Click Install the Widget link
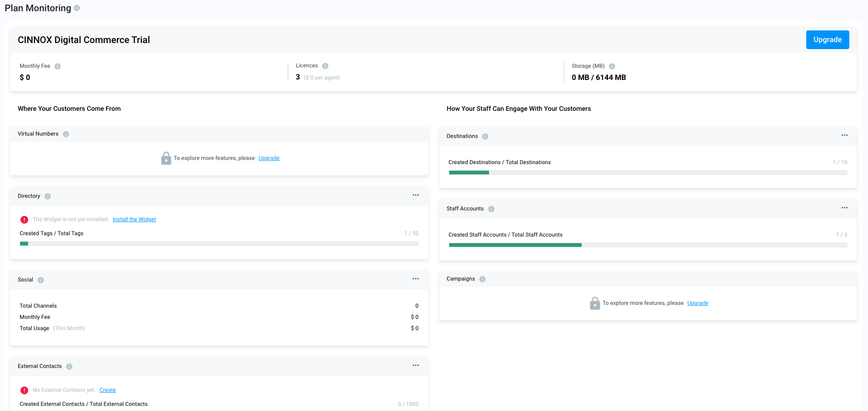Image resolution: width=868 pixels, height=411 pixels. tap(134, 219)
